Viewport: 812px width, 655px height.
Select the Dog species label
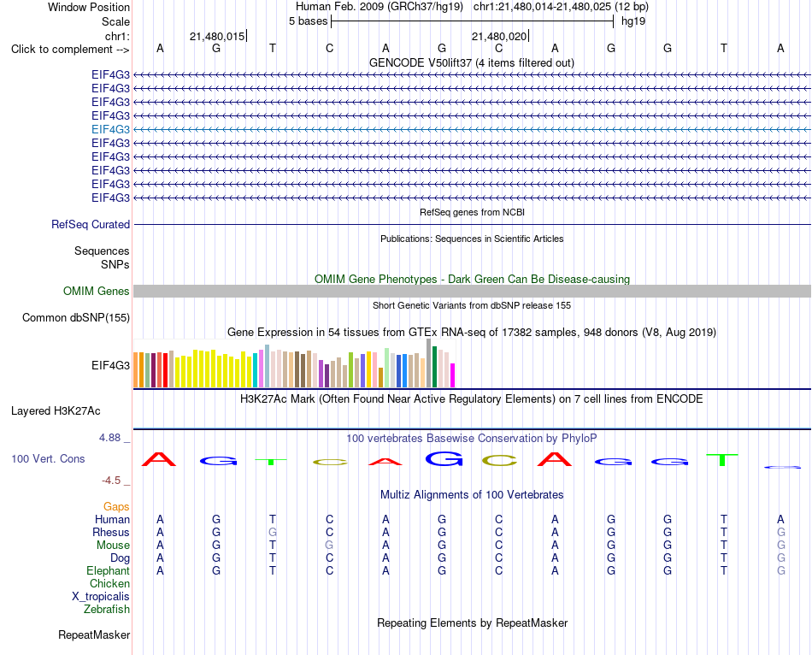click(x=120, y=558)
